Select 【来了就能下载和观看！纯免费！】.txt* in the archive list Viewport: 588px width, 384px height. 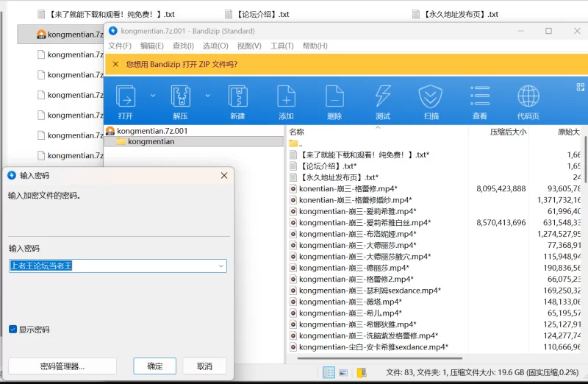coord(365,154)
